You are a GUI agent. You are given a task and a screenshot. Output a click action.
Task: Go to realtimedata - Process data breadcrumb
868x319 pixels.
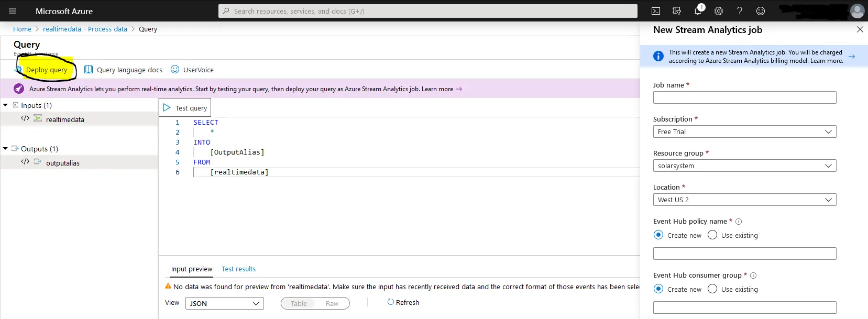(85, 29)
